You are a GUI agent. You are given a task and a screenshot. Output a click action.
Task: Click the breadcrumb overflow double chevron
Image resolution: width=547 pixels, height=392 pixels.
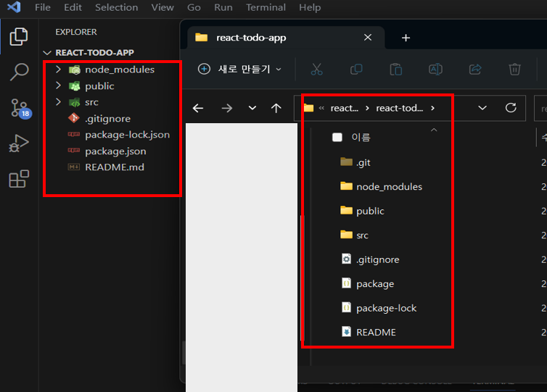[321, 109]
